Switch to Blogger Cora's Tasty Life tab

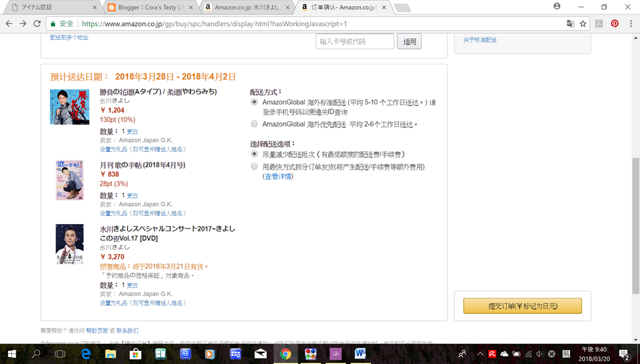[x=150, y=7]
